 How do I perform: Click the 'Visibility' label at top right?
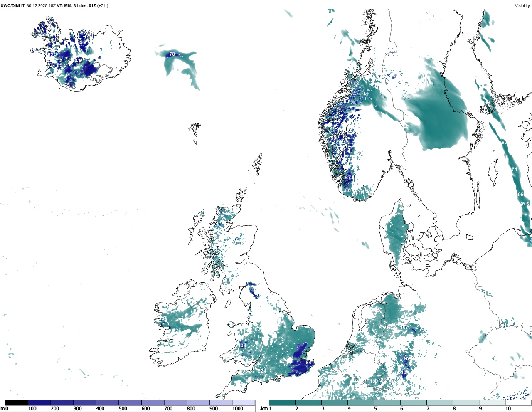(x=522, y=6)
